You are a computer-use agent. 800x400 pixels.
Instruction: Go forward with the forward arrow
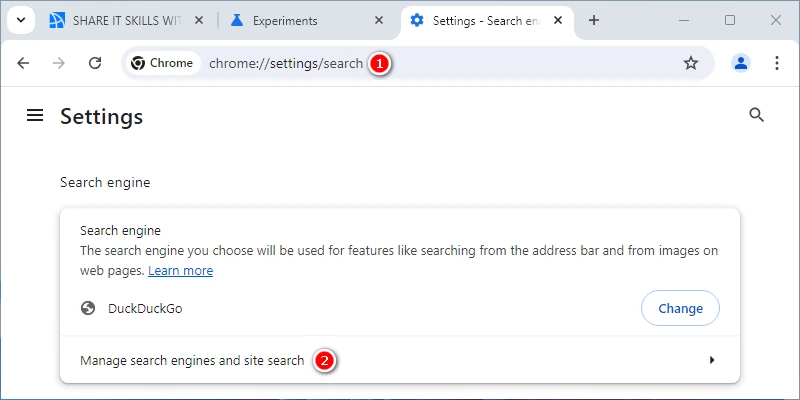pyautogui.click(x=59, y=63)
